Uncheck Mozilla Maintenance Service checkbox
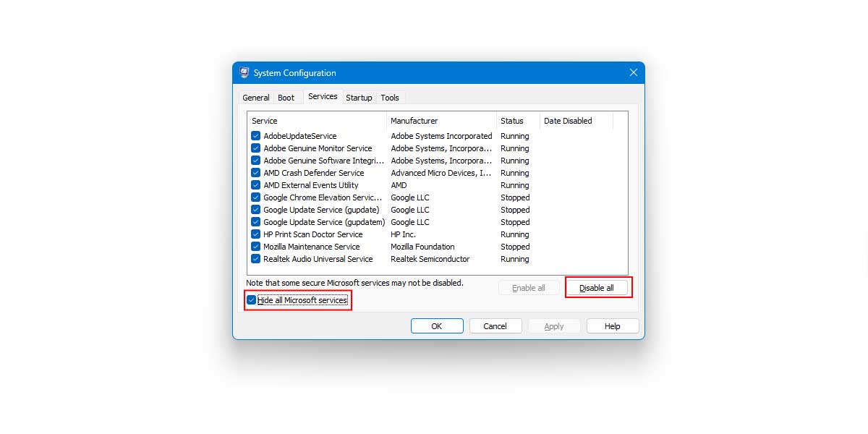This screenshot has width=868, height=434. [x=255, y=247]
